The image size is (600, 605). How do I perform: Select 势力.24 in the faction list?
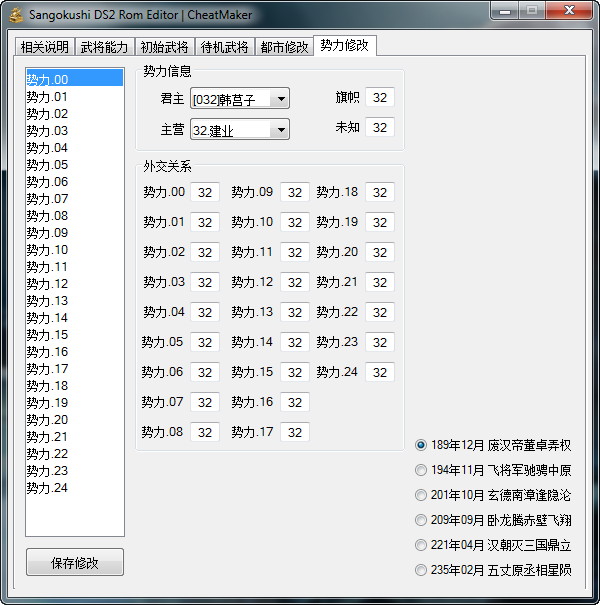[47, 488]
